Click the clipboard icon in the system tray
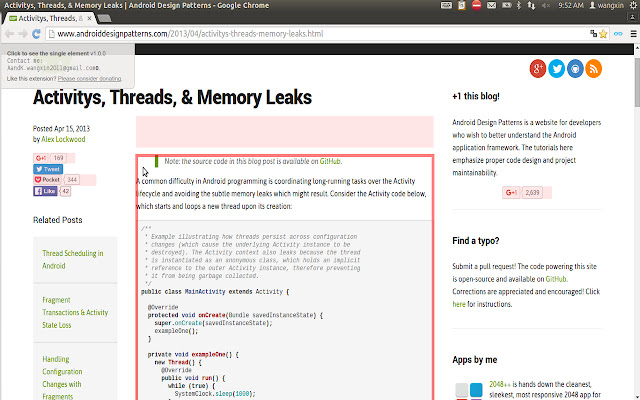Screen dimensions: 640x400 462,5
